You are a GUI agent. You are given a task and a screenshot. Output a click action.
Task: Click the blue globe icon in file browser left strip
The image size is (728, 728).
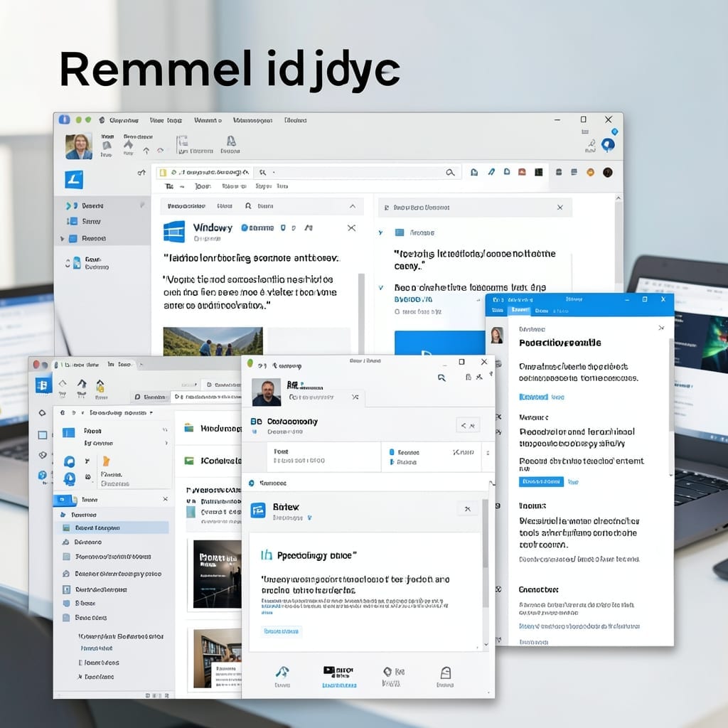(42, 475)
